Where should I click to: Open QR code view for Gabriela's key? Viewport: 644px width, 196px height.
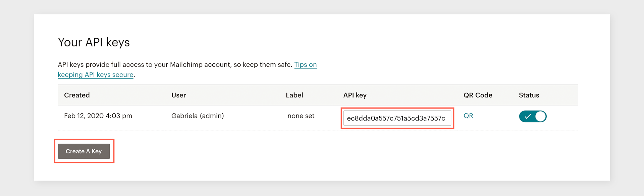(468, 116)
